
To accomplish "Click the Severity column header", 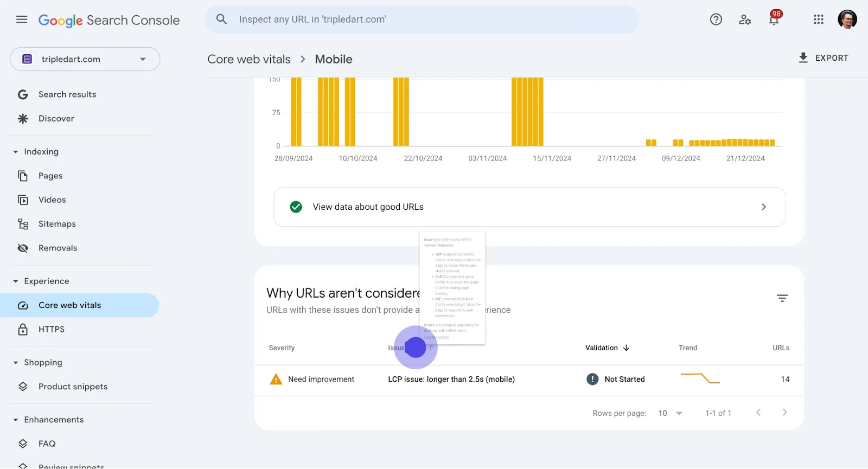I will click(x=282, y=348).
